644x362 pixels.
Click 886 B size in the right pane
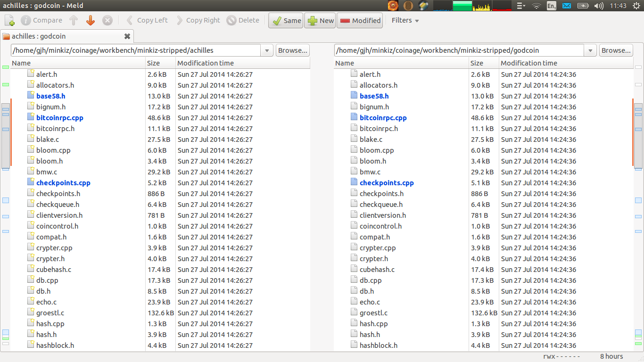(x=479, y=194)
